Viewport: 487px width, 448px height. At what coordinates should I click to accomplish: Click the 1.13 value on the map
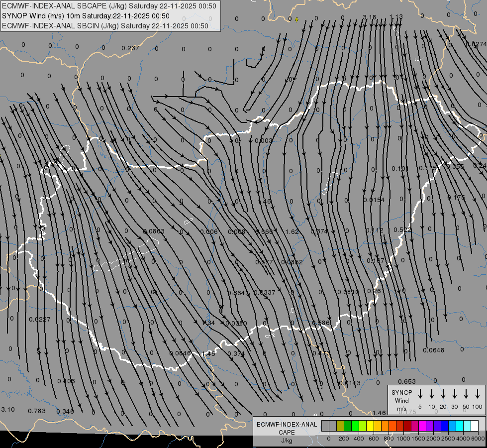click(x=396, y=16)
